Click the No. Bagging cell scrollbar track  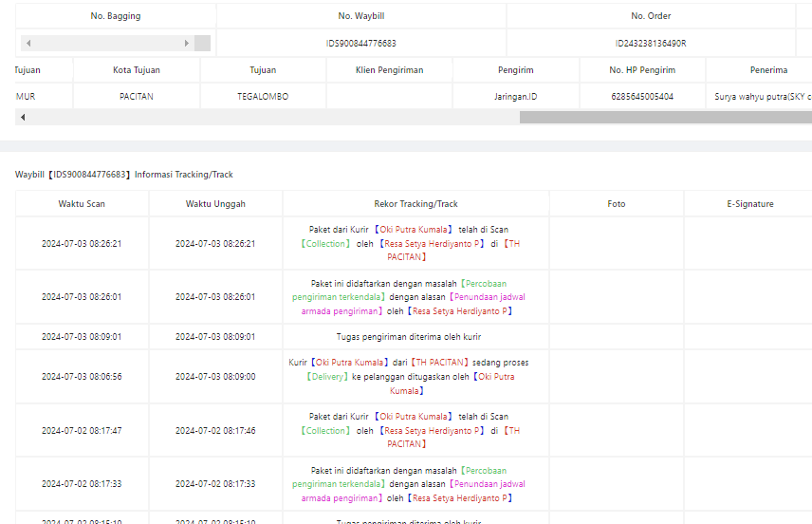[107, 43]
